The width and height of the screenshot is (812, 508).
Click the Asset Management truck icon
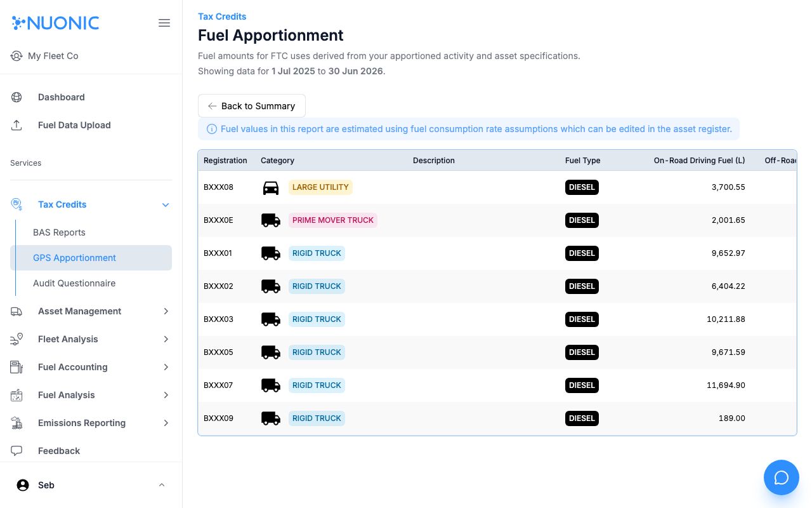point(16,311)
